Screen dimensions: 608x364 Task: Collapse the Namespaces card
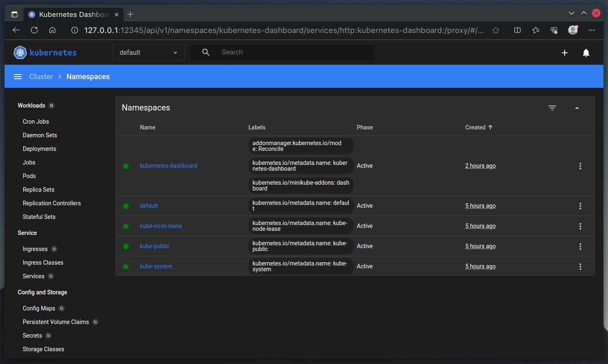pos(577,108)
